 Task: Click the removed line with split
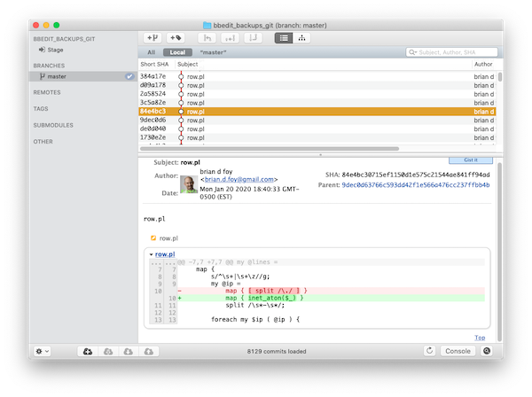click(x=331, y=291)
